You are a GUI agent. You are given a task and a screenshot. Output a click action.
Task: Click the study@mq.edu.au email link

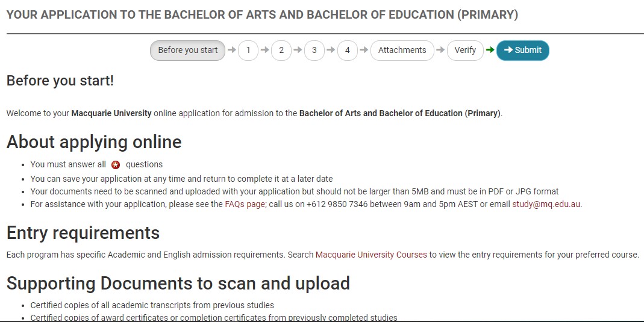(546, 204)
